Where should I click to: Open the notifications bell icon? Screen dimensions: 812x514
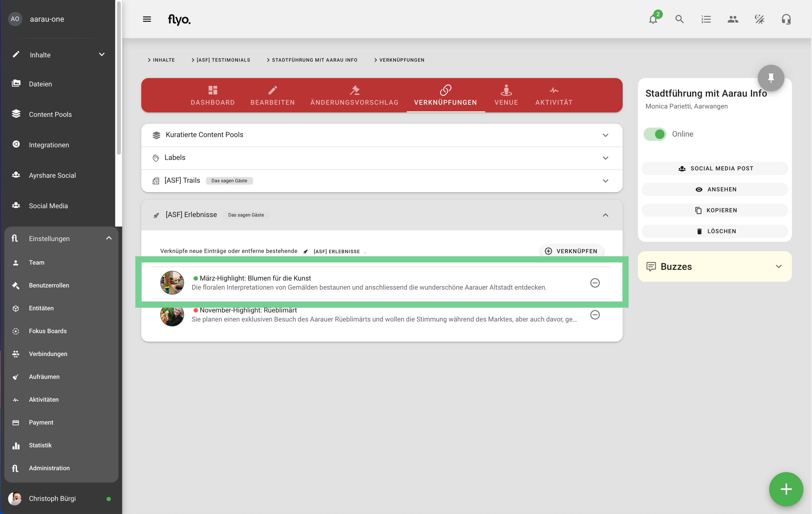coord(653,19)
